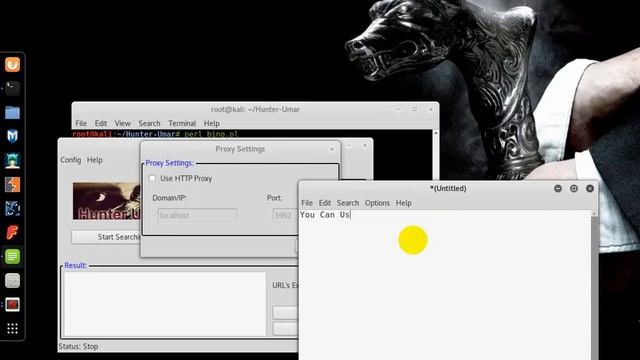
Task: Open the green notes icon in dock
Action: point(12,257)
